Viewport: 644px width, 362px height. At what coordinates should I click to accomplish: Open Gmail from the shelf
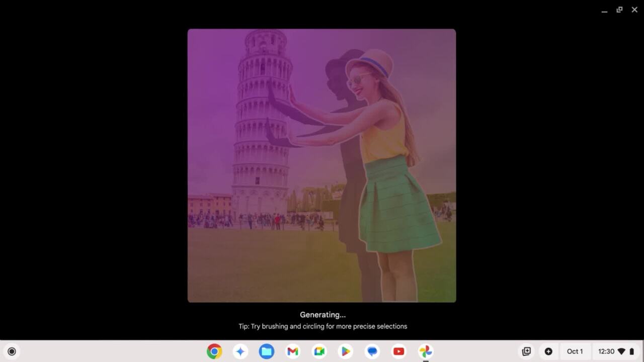tap(293, 351)
